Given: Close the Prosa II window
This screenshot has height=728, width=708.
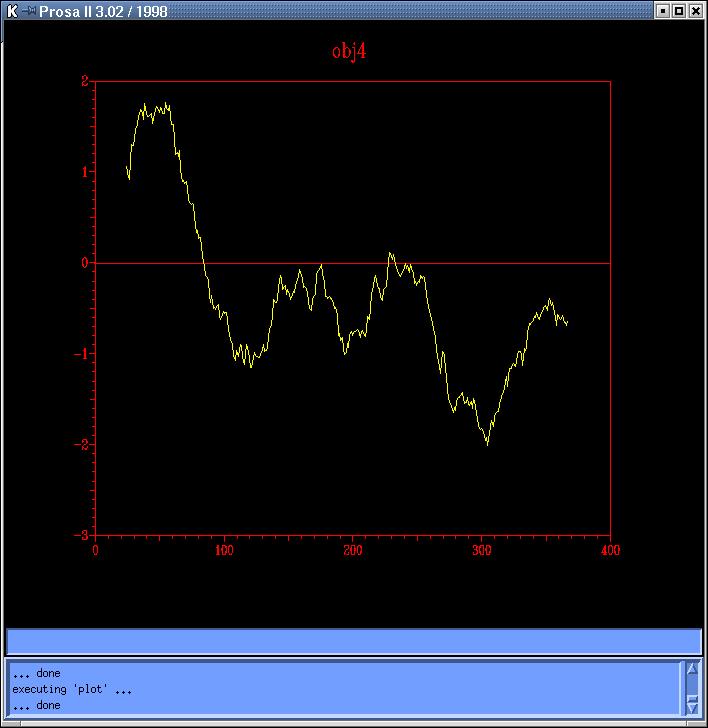Looking at the screenshot, I should click(x=696, y=11).
